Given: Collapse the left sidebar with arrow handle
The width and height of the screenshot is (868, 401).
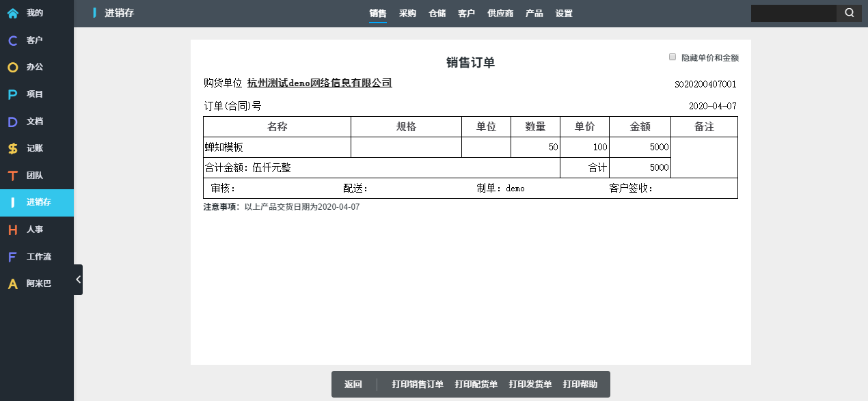Looking at the screenshot, I should tap(78, 279).
